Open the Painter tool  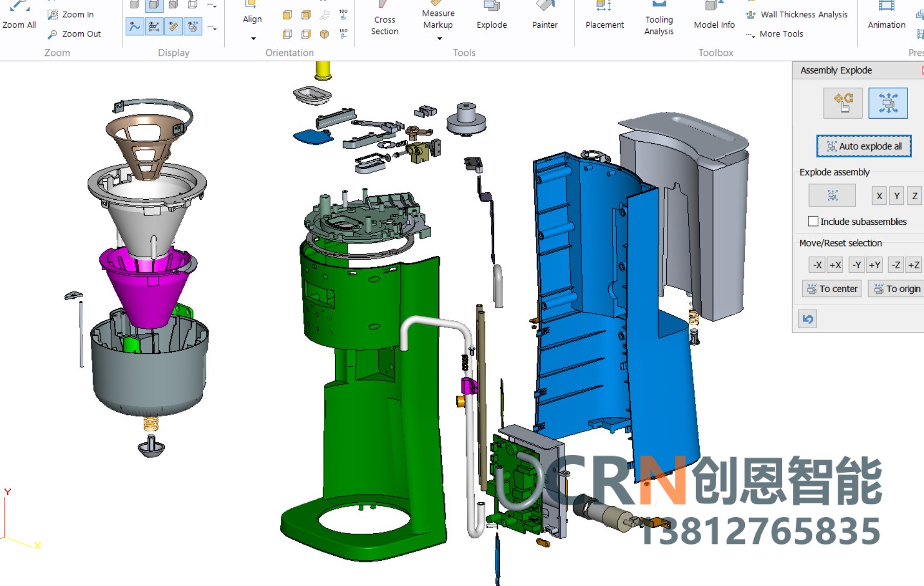pos(545,15)
